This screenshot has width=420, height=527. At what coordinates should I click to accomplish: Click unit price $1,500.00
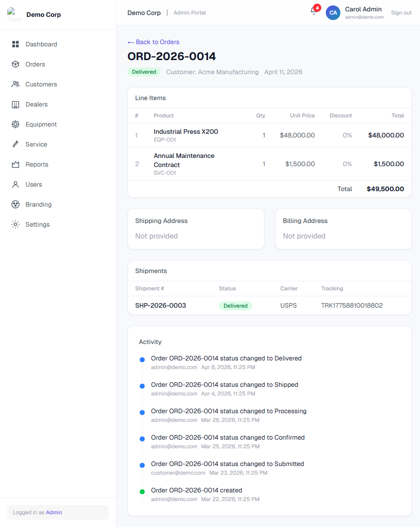(x=300, y=164)
